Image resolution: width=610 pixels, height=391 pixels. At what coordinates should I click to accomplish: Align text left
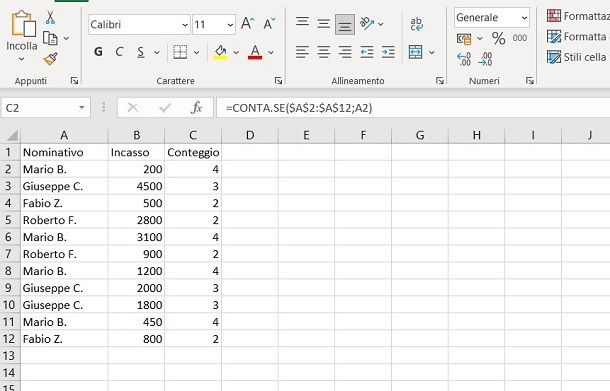click(302, 52)
